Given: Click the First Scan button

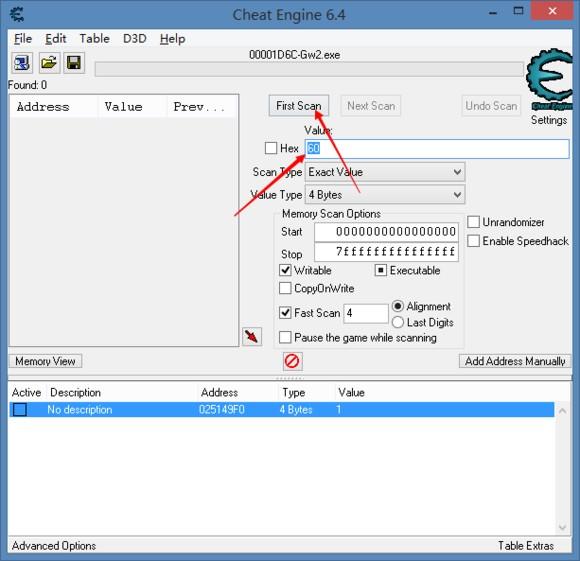Looking at the screenshot, I should coord(299,106).
